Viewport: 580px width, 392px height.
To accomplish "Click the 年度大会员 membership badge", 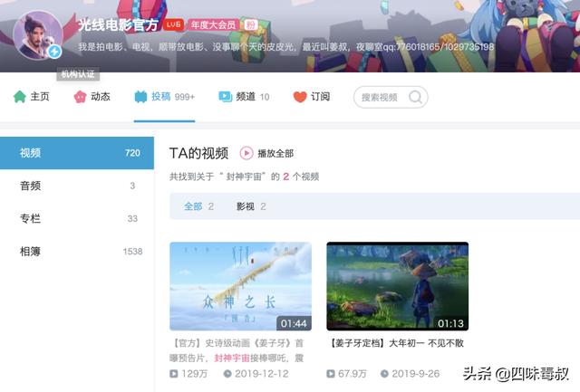I will pyautogui.click(x=213, y=24).
